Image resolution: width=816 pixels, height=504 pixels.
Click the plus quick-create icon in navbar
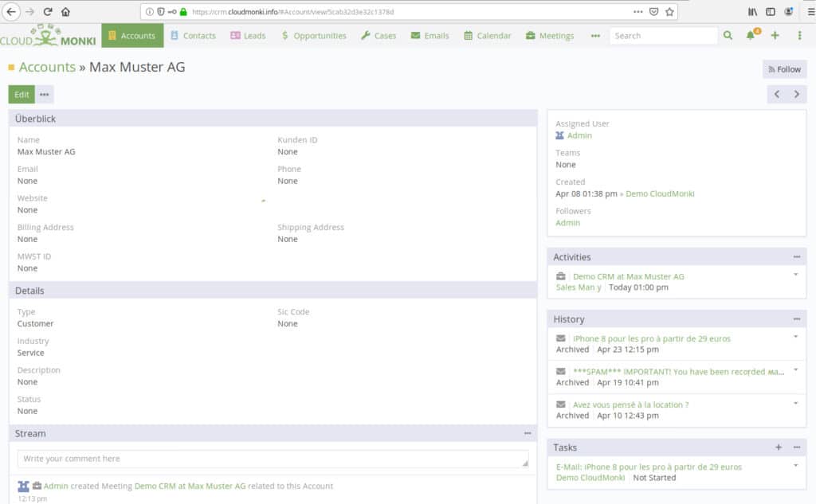click(775, 36)
